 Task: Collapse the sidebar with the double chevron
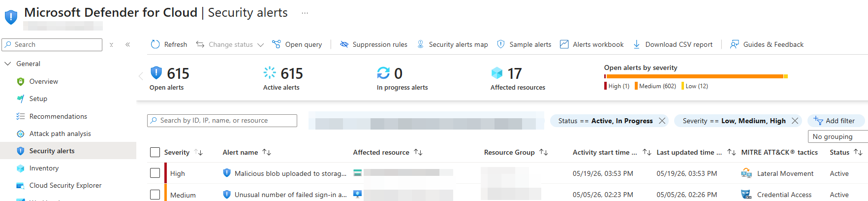(x=127, y=44)
